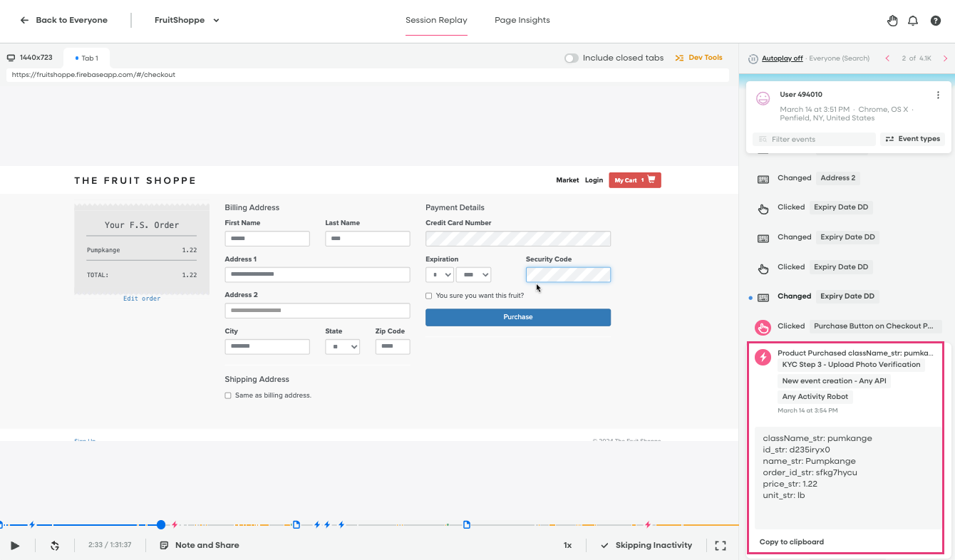Open Dev Tools
Screen dimensions: 955x560
698,58
